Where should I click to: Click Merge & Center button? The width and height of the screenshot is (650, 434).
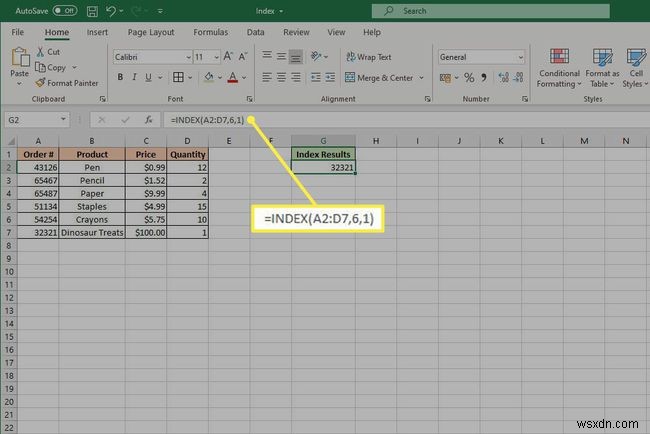(x=379, y=78)
